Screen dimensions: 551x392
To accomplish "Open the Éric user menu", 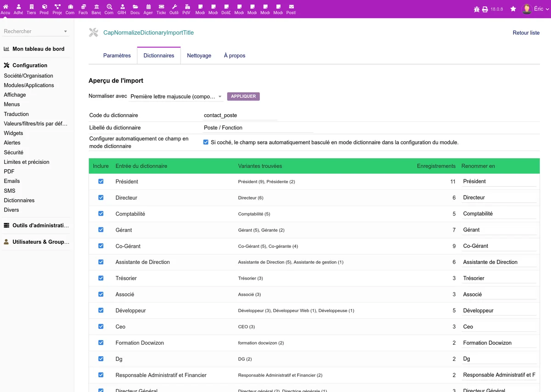I will pos(535,9).
